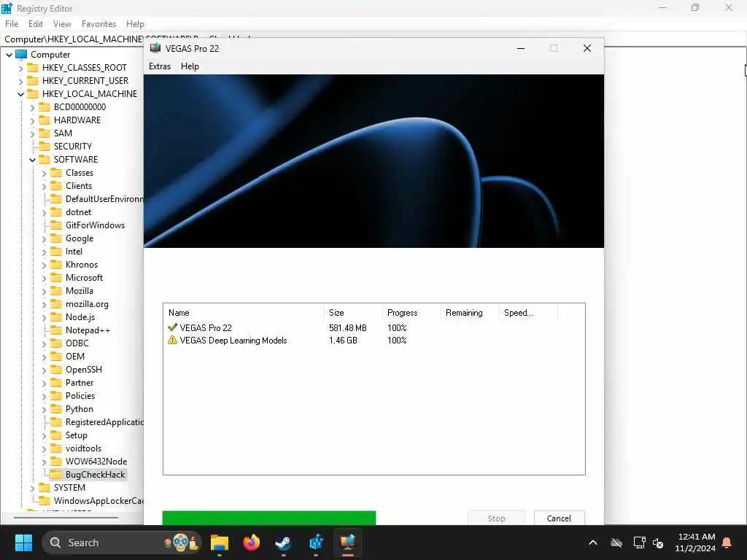Open Registry Editor File menu

12,24
